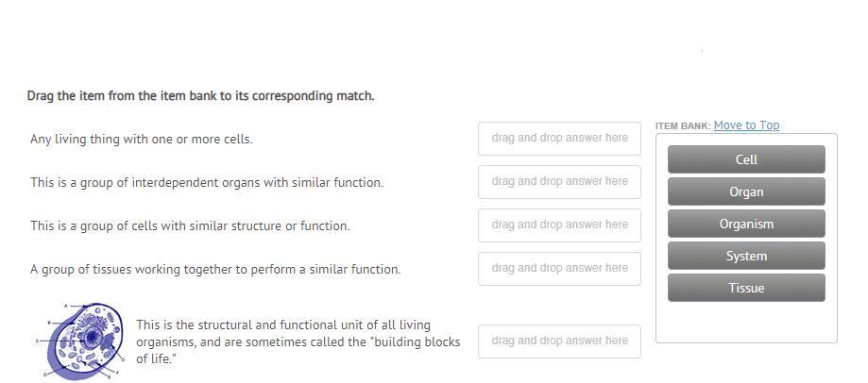
Task: Click drop box for 'Any living thing' definition
Action: pyautogui.click(x=559, y=138)
